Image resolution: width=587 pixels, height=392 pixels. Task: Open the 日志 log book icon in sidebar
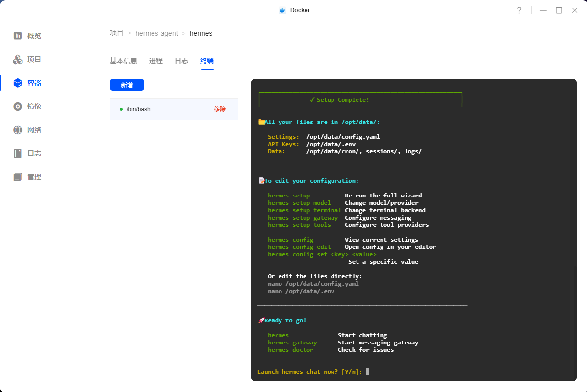[x=18, y=154]
